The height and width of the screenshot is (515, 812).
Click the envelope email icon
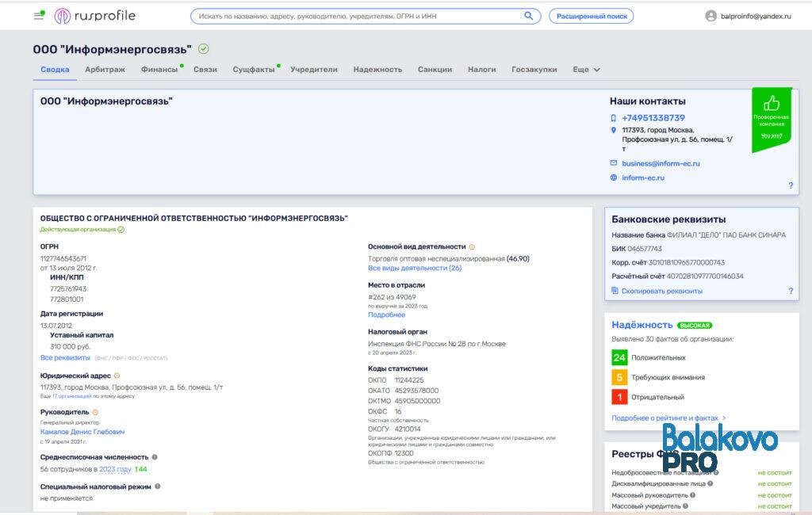tap(613, 163)
